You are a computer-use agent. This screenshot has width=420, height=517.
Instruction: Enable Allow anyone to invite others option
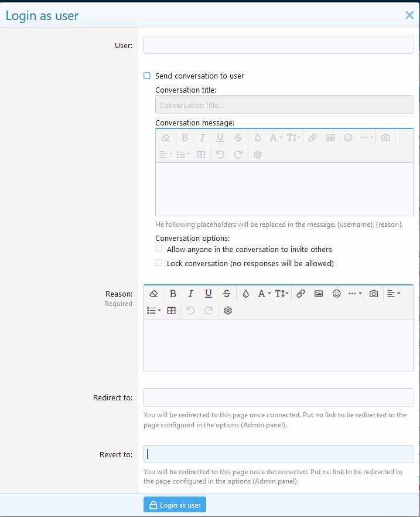159,249
